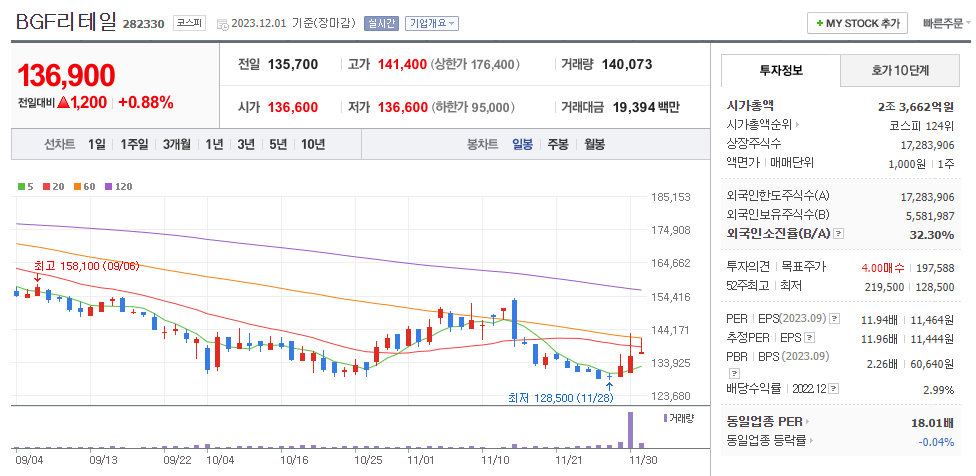The image size is (976, 476).
Task: Click the 코스피 market badge
Action: point(189,24)
